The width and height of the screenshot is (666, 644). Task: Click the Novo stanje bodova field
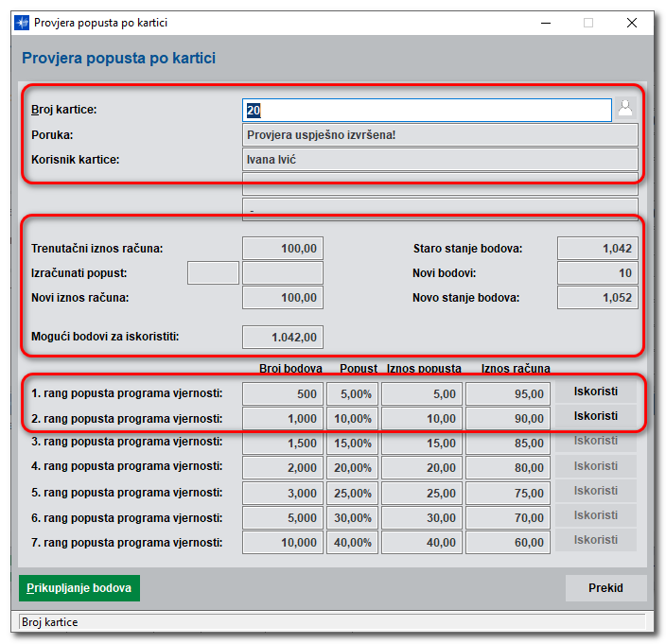tap(597, 298)
